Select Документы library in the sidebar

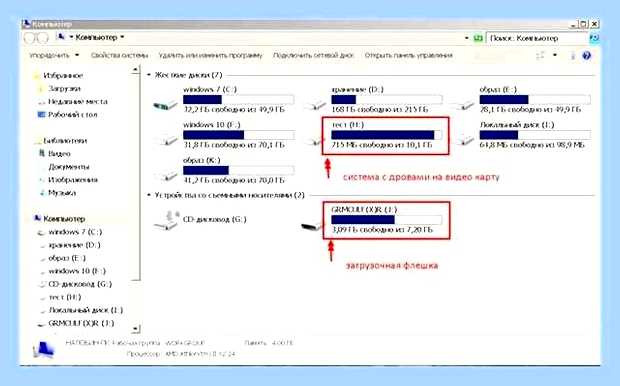[x=69, y=167]
